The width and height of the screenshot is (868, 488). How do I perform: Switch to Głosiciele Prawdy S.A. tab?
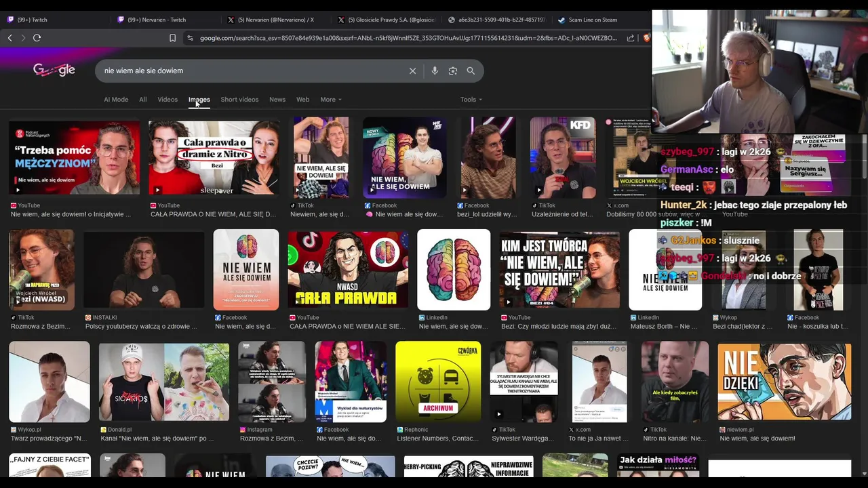tap(387, 20)
